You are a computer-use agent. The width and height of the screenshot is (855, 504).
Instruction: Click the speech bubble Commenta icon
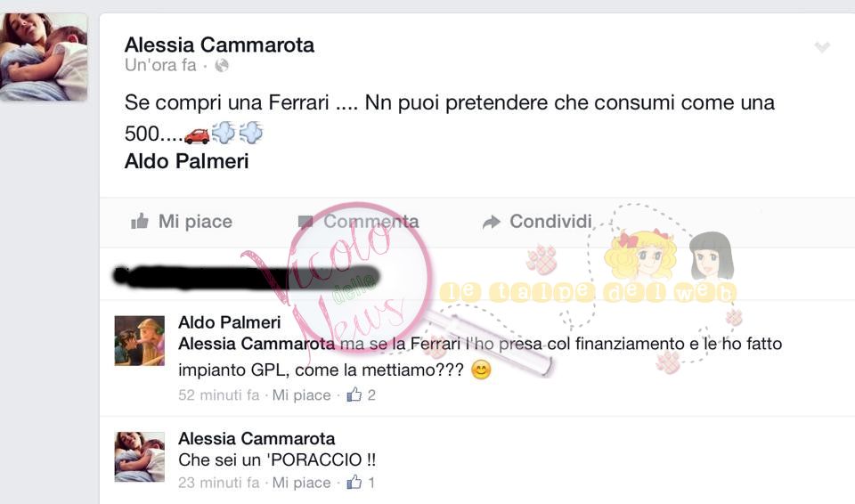click(305, 222)
